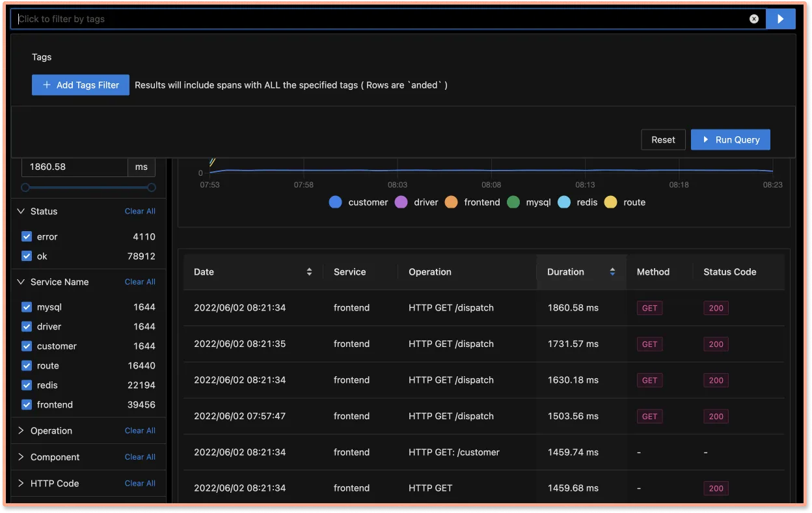Image resolution: width=812 pixels, height=513 pixels.
Task: Uncheck the mysql service checkbox
Action: click(27, 307)
